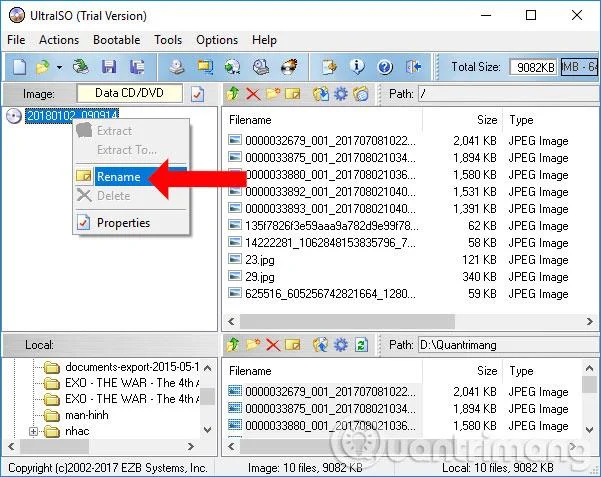This screenshot has height=477, width=601.
Task: Click the Rename icon in image toolbar
Action: point(292,94)
